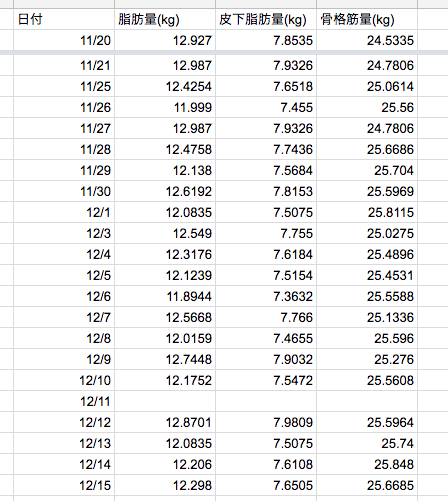The height and width of the screenshot is (501, 448).
Task: Click the cell with value 25.6686
Action: (367, 149)
